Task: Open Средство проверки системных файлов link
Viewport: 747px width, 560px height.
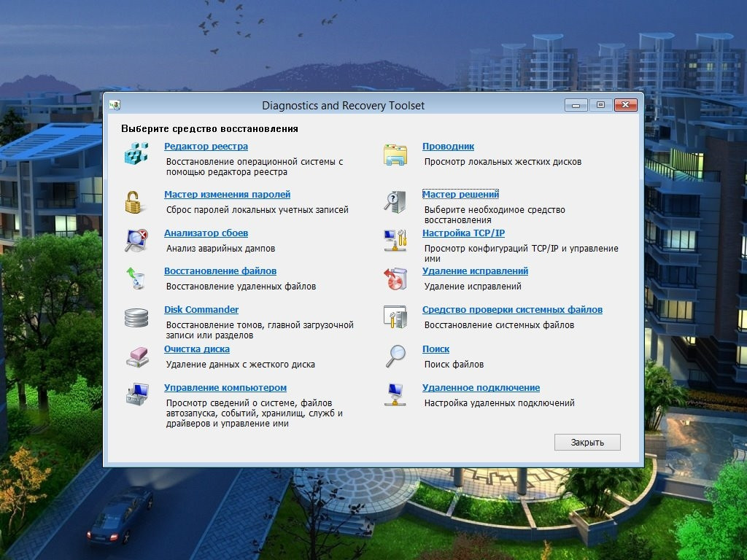Action: pyautogui.click(x=512, y=309)
